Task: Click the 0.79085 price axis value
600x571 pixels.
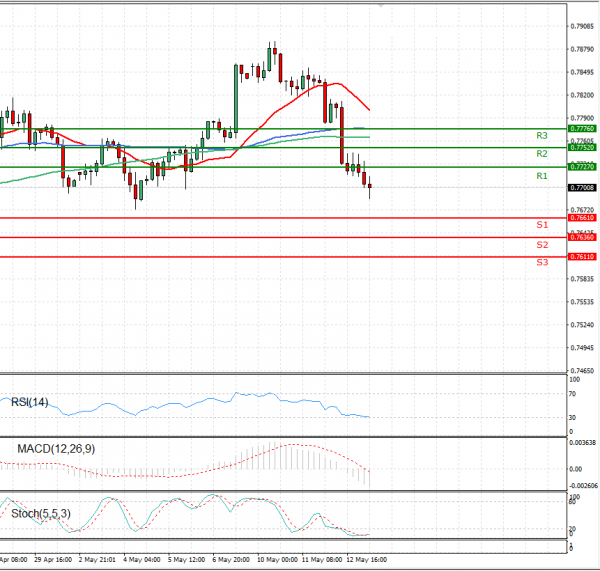Action: tap(581, 27)
